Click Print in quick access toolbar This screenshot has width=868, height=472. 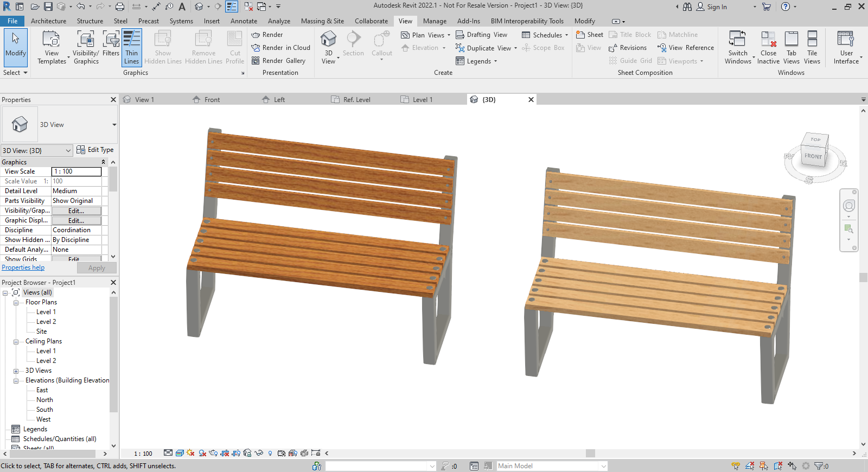point(120,7)
